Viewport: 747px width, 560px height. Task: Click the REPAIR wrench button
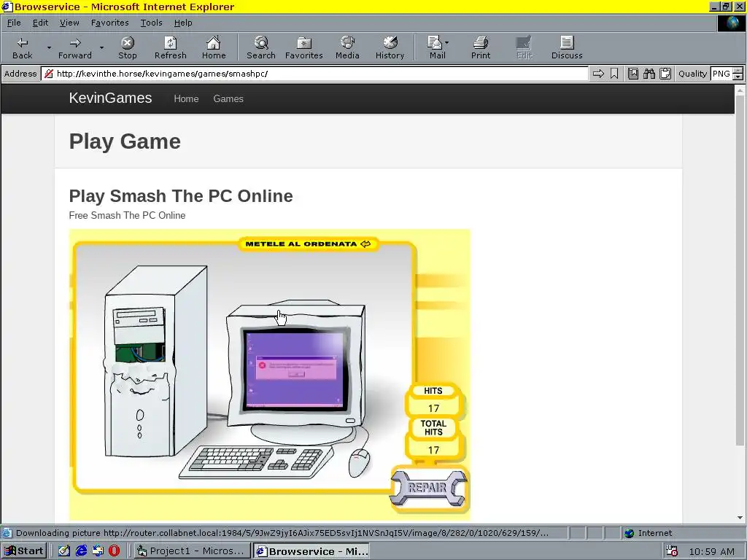click(428, 488)
